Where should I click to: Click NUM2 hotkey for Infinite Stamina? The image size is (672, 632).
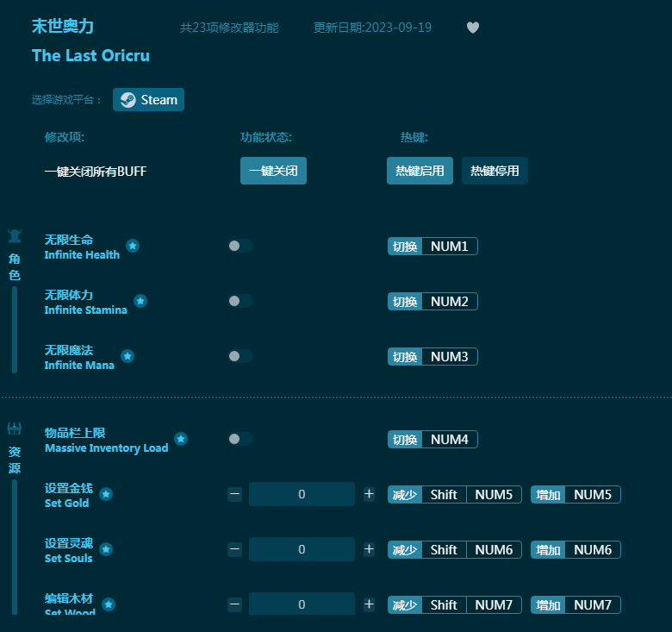click(x=450, y=302)
